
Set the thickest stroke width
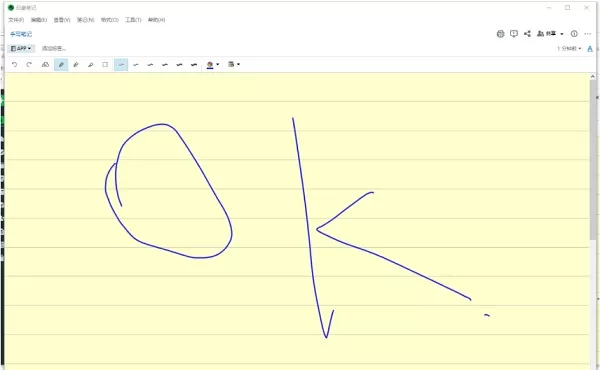[x=194, y=65]
